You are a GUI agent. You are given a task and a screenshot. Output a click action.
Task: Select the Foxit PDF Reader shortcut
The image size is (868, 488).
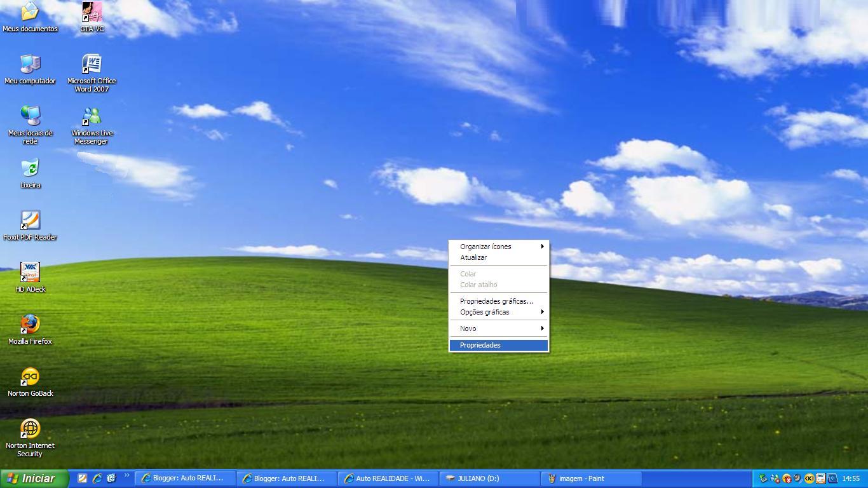click(30, 225)
